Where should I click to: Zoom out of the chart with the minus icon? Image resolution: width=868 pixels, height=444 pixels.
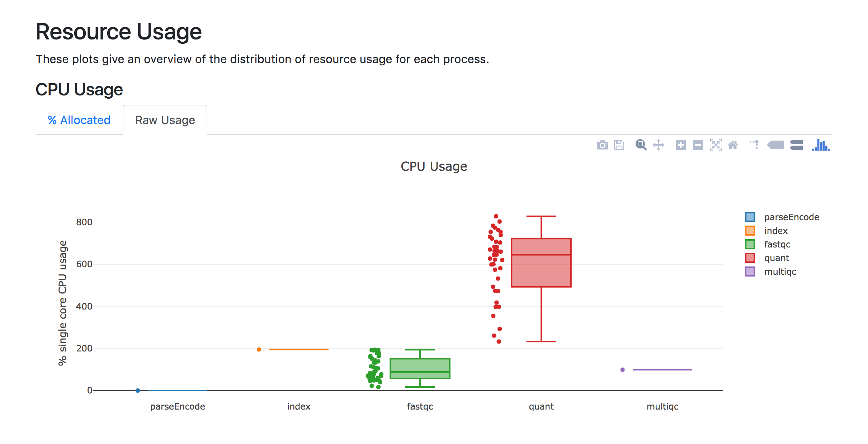pos(697,145)
